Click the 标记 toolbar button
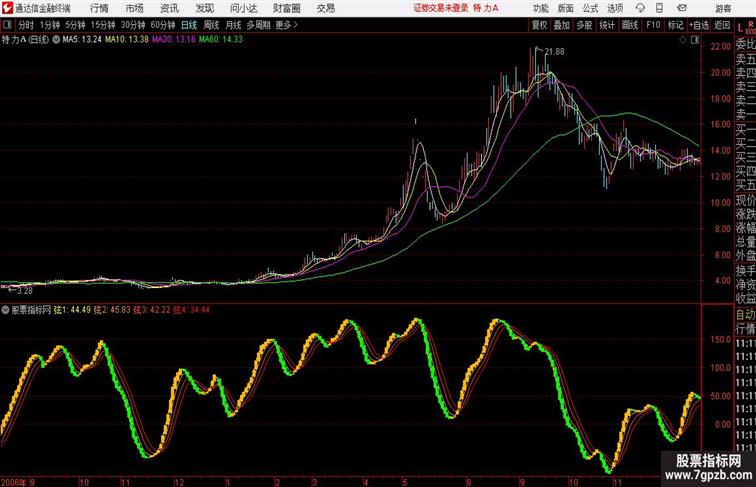This screenshot has width=756, height=487. click(675, 25)
